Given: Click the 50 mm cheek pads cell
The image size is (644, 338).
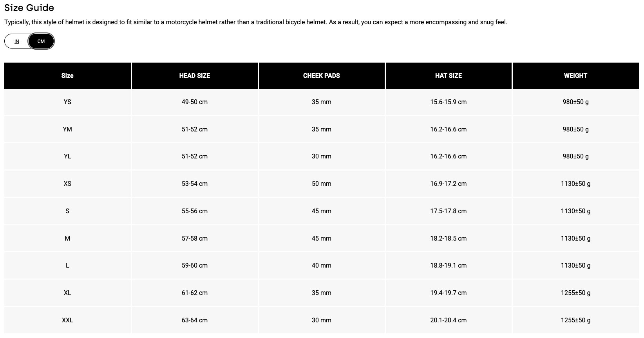Looking at the screenshot, I should tap(322, 184).
